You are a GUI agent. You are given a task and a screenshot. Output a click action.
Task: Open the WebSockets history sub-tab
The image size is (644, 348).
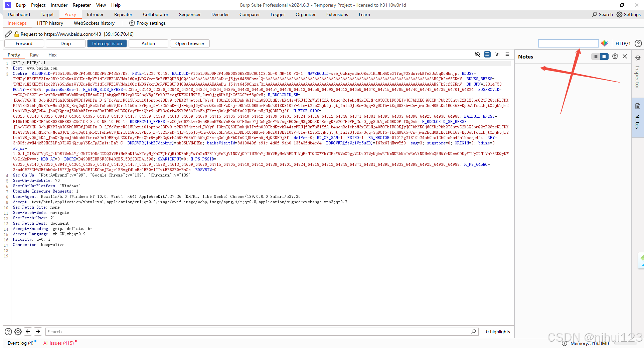94,23
